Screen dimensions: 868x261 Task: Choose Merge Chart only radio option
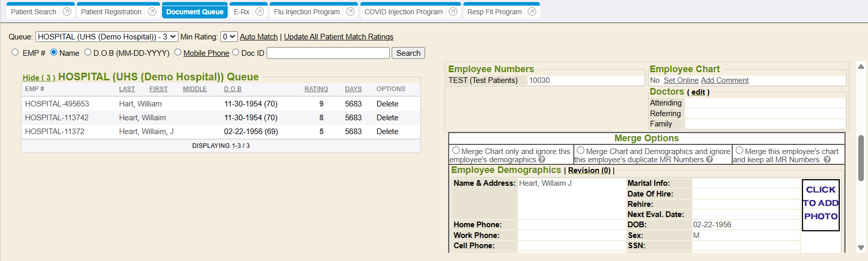tap(456, 150)
